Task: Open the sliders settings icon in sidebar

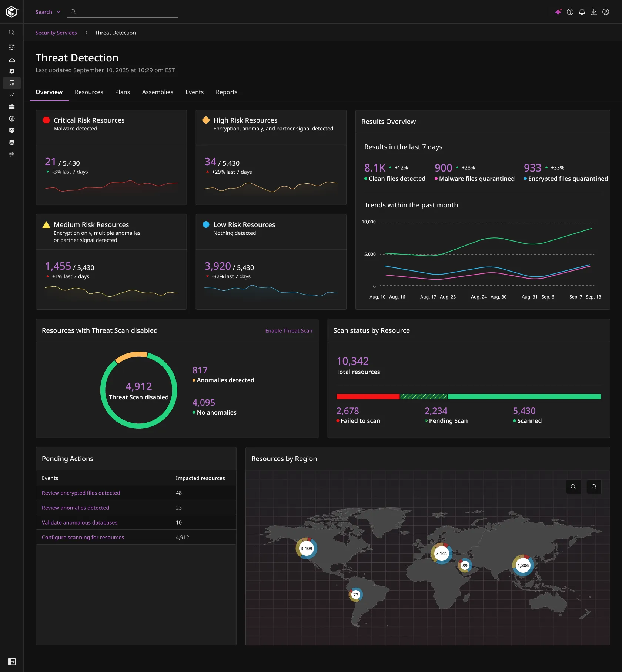Action: point(12,154)
